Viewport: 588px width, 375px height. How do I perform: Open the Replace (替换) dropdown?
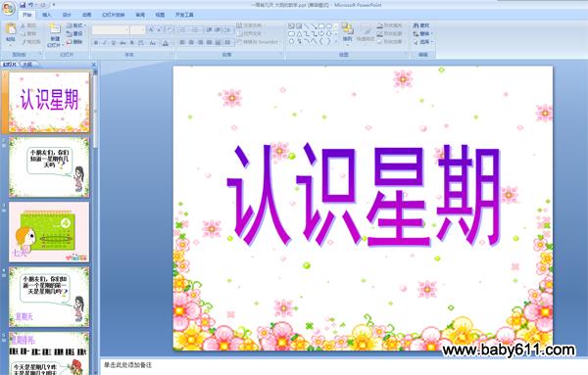(x=422, y=33)
